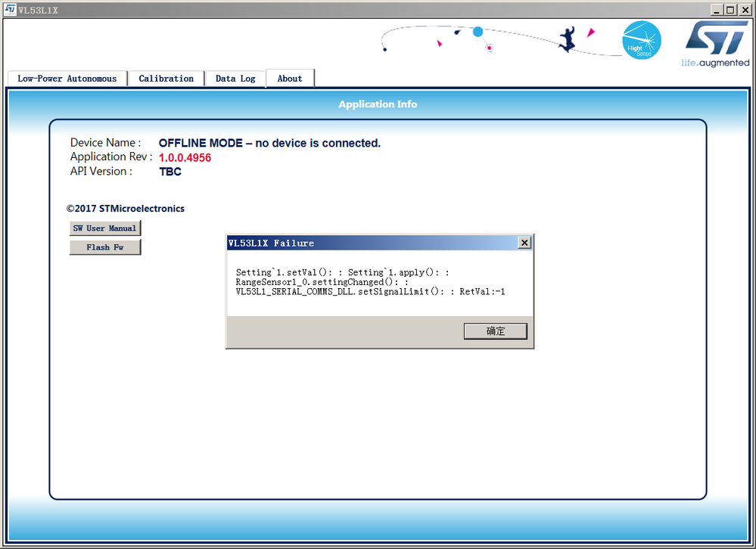Viewport: 756px width, 549px height.
Task: Click the setSignalLimit RetVal:-1 error line
Action: point(370,291)
